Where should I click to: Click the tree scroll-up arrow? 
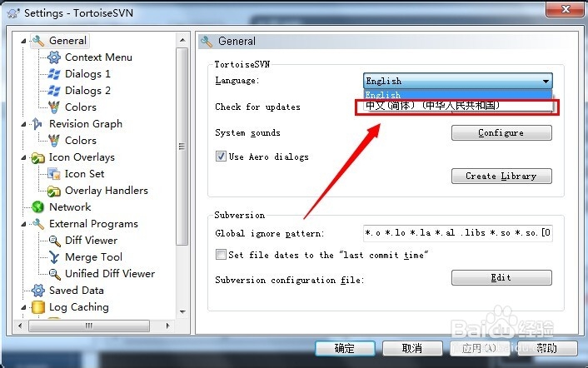point(182,40)
